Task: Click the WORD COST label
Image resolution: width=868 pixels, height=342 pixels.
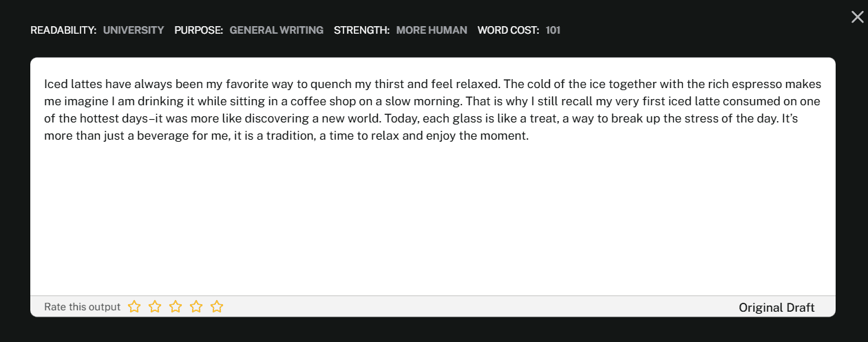Action: point(508,30)
